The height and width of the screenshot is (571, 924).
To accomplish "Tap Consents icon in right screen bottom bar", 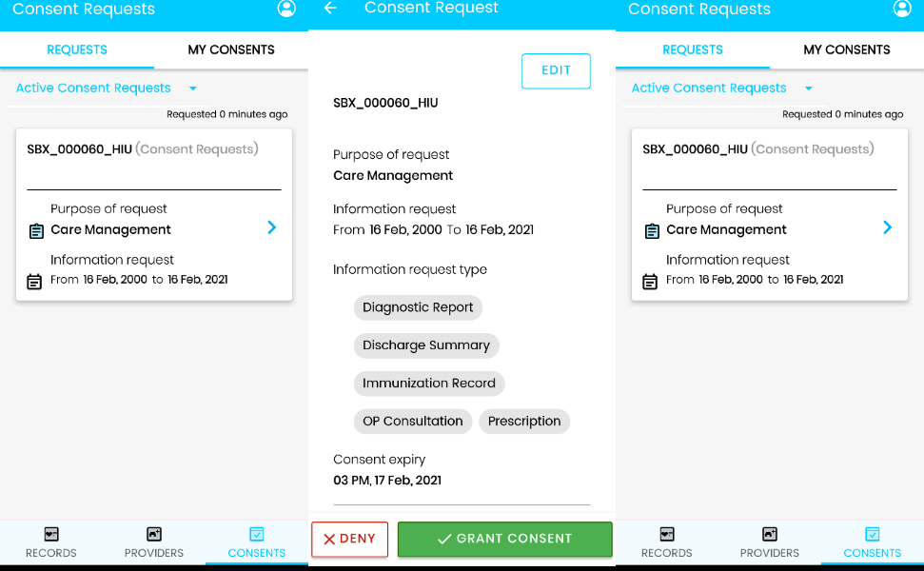I will coord(872,535).
